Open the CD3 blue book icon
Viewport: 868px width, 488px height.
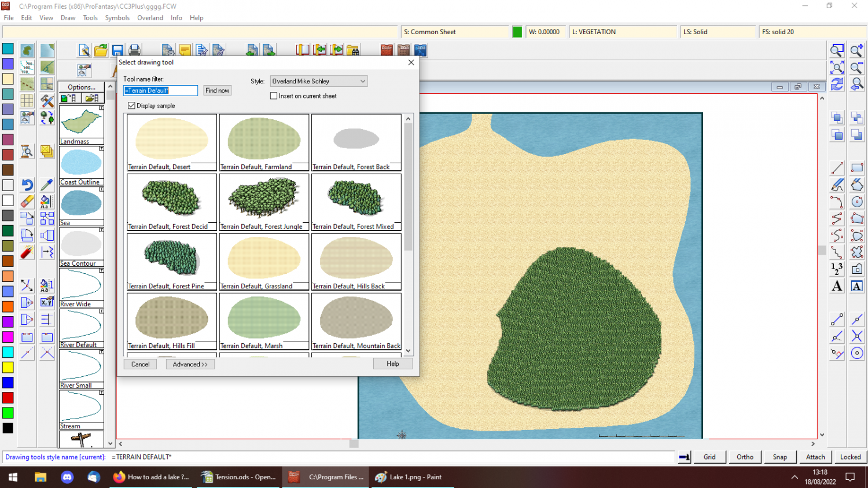pyautogui.click(x=421, y=50)
